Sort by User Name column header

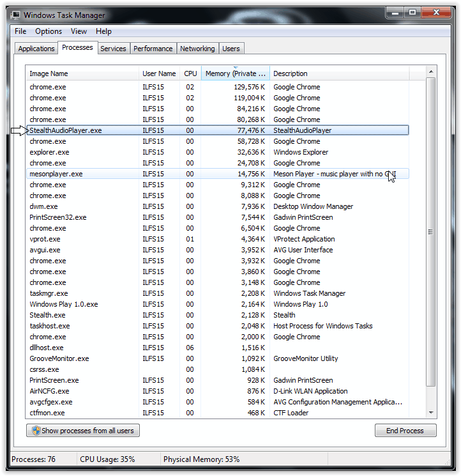[x=159, y=73]
